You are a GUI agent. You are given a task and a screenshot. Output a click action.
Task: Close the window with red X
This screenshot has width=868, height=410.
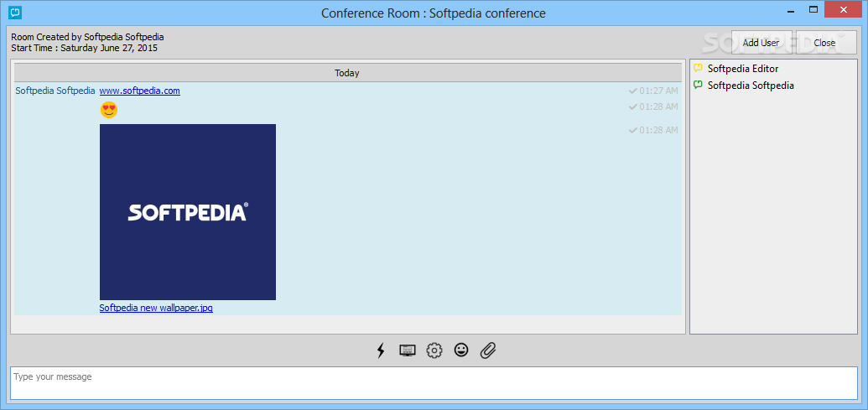[x=844, y=9]
